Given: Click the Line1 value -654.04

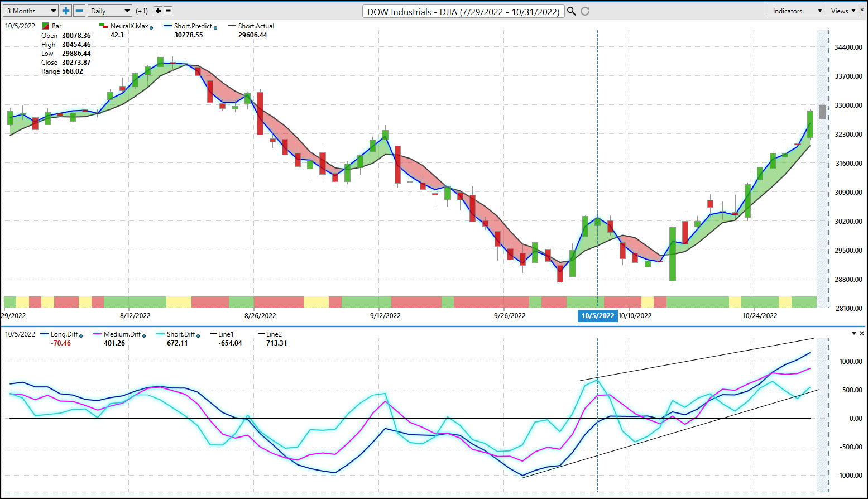Looking at the screenshot, I should (x=230, y=343).
